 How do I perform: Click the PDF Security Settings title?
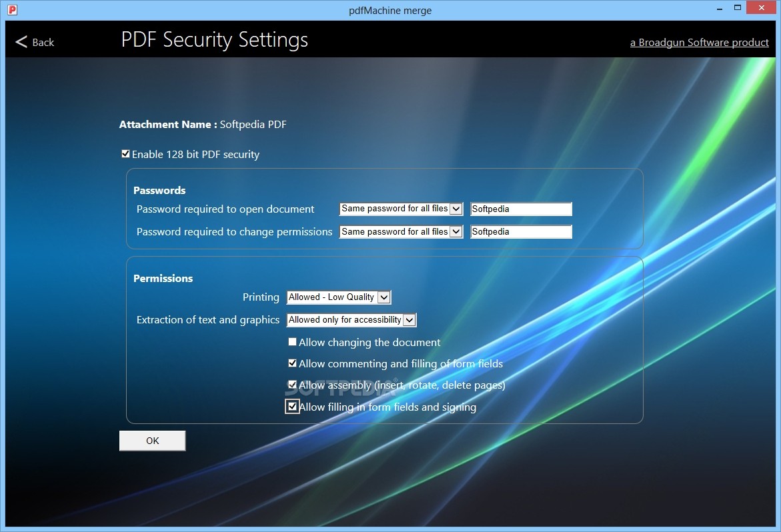pos(215,40)
